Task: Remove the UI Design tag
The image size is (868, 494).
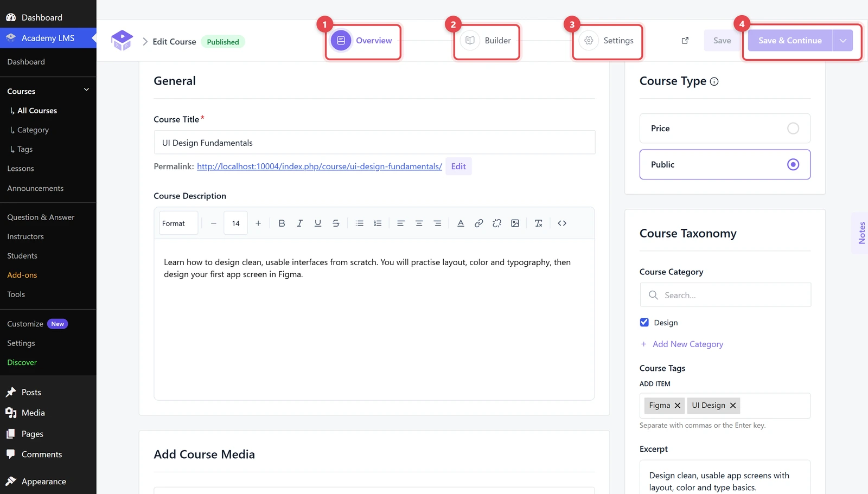Action: pos(733,406)
